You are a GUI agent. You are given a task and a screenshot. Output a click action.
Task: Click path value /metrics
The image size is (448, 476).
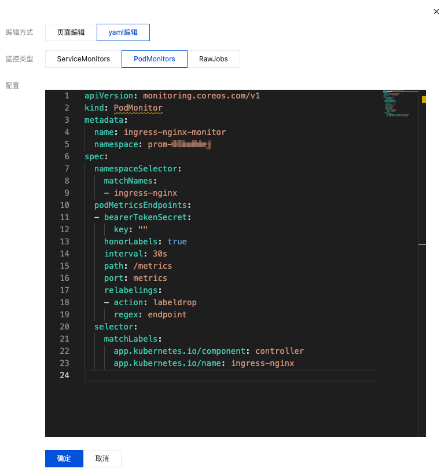153,266
